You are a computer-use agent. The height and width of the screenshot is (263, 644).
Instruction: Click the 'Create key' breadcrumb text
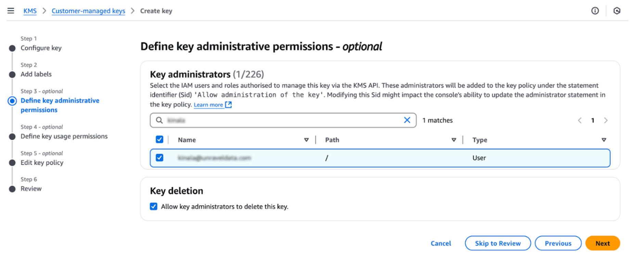(x=156, y=11)
